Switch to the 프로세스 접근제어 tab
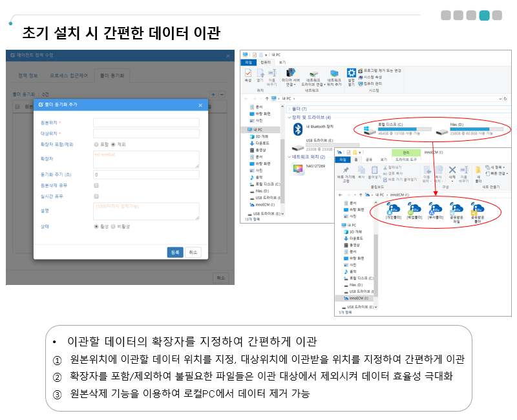517x420 pixels. 69,76
